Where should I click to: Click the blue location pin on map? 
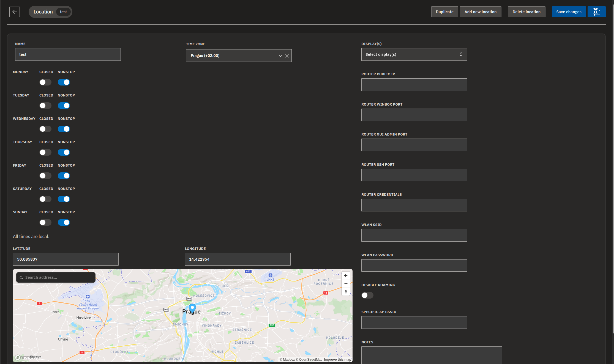pyautogui.click(x=192, y=309)
